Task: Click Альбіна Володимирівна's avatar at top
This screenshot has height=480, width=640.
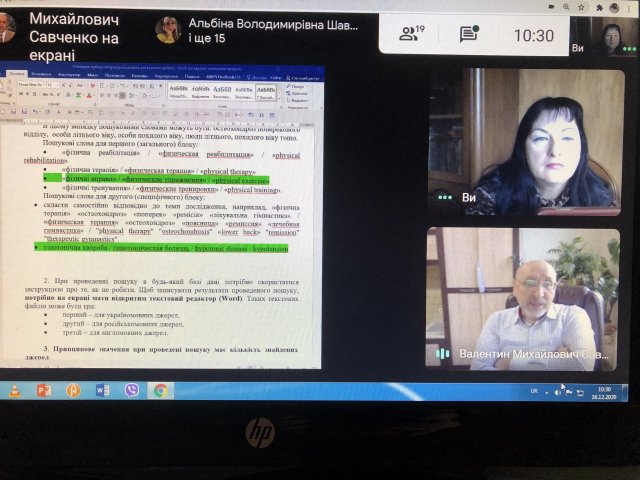Action: (x=168, y=30)
